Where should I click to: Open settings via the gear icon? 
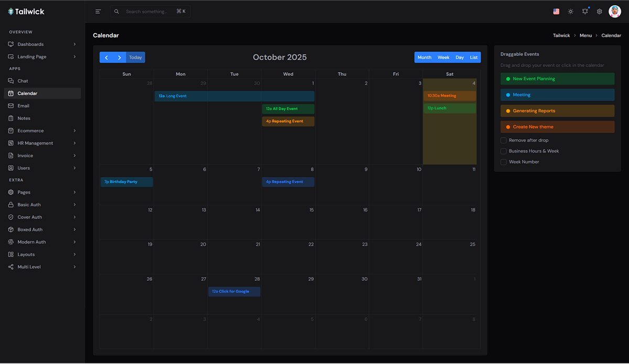point(600,12)
